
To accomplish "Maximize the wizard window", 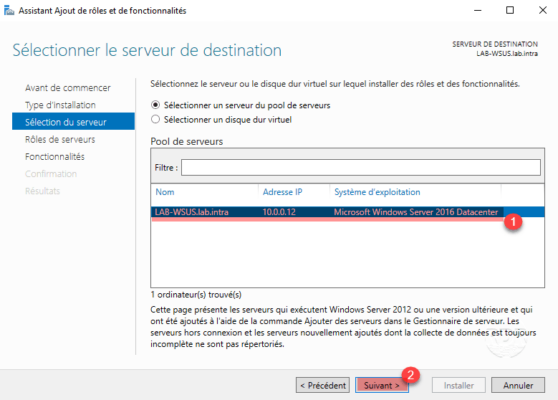I will [x=510, y=10].
